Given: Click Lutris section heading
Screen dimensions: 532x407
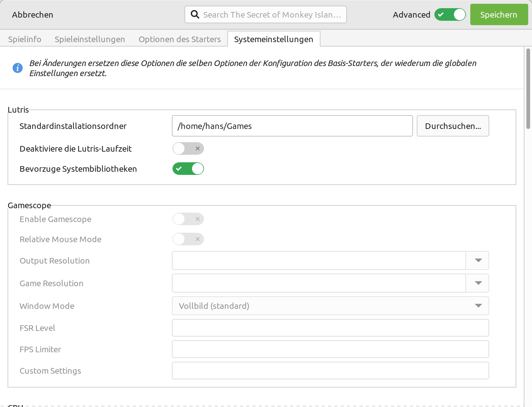Looking at the screenshot, I should point(18,110).
